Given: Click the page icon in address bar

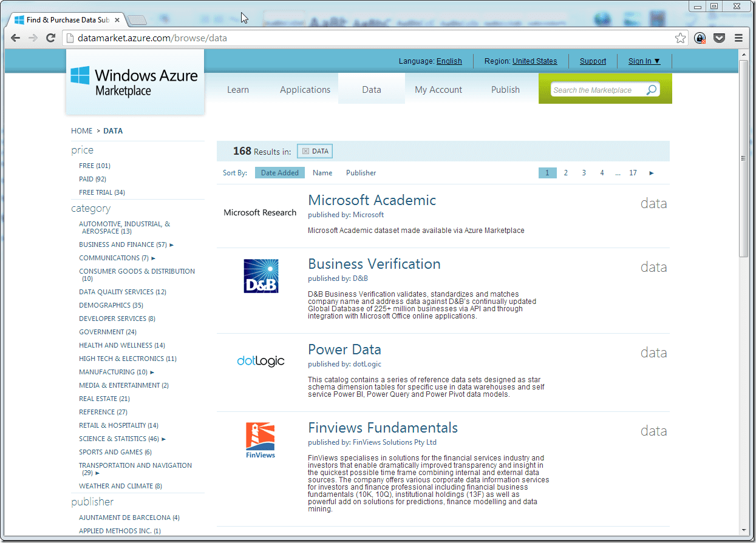Looking at the screenshot, I should click(69, 38).
